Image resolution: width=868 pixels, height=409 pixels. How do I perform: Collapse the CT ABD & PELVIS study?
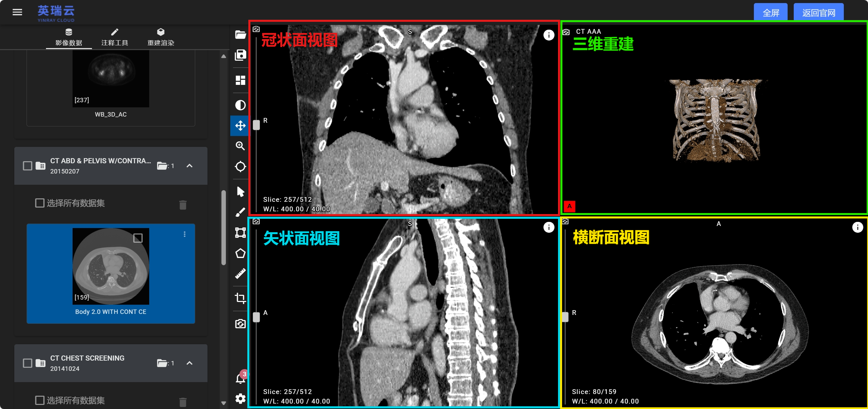pyautogui.click(x=189, y=166)
